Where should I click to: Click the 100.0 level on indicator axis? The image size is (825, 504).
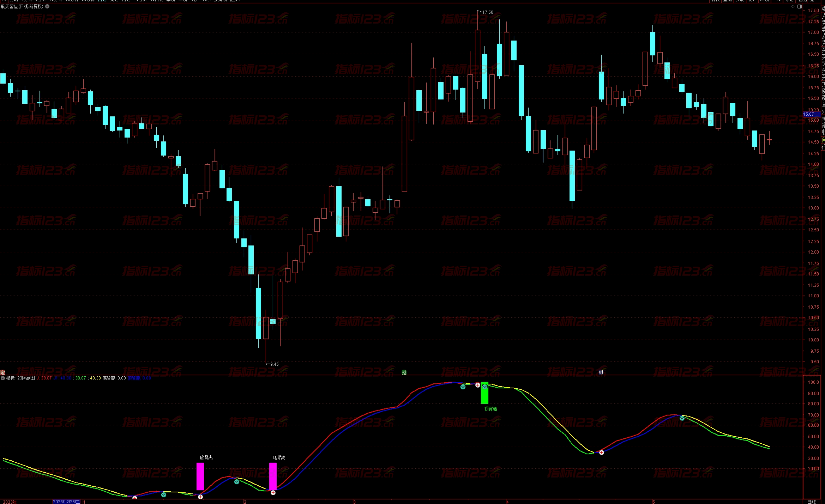813,382
